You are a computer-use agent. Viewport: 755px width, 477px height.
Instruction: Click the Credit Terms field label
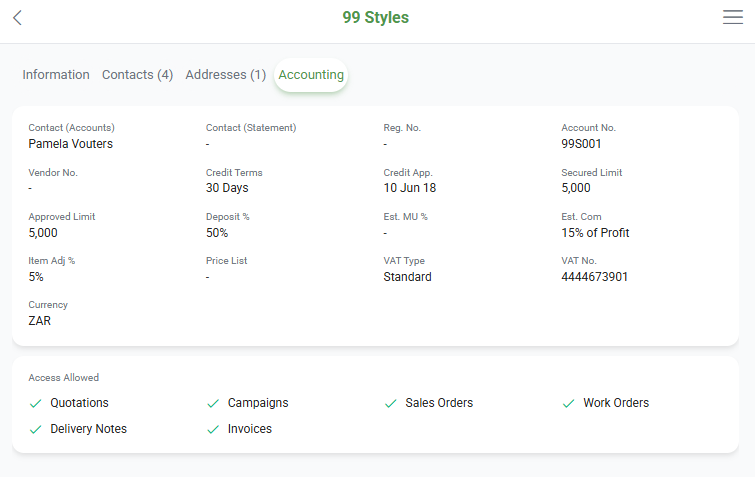(x=234, y=172)
